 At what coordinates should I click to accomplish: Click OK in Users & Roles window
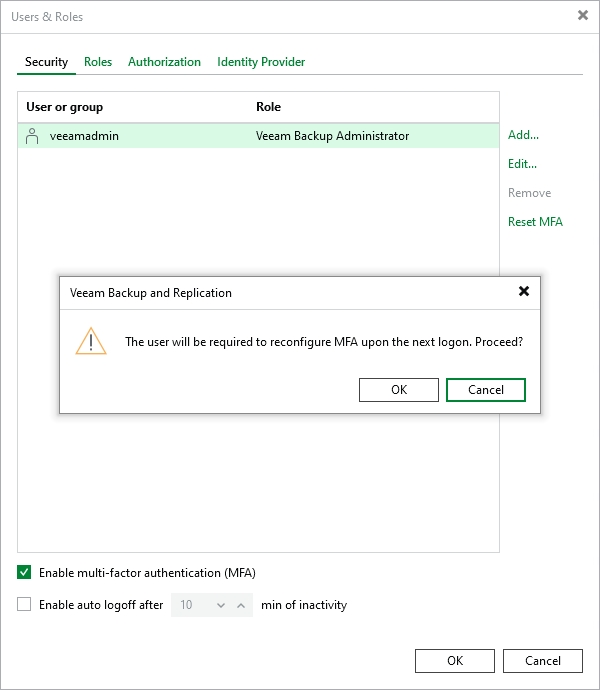(x=455, y=661)
